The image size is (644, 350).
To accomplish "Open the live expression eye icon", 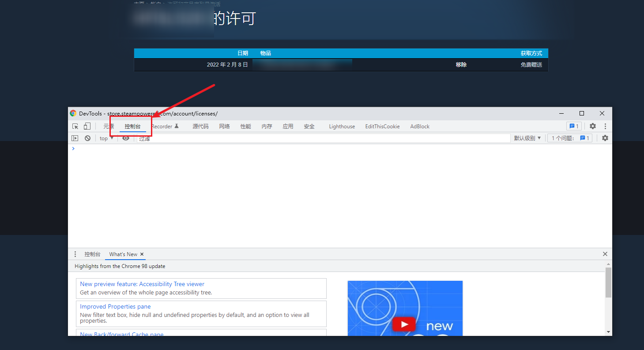I will (126, 138).
